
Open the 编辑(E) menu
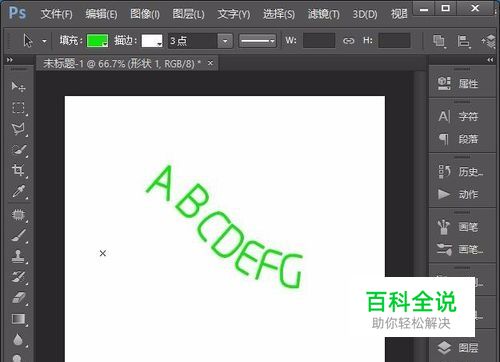101,14
